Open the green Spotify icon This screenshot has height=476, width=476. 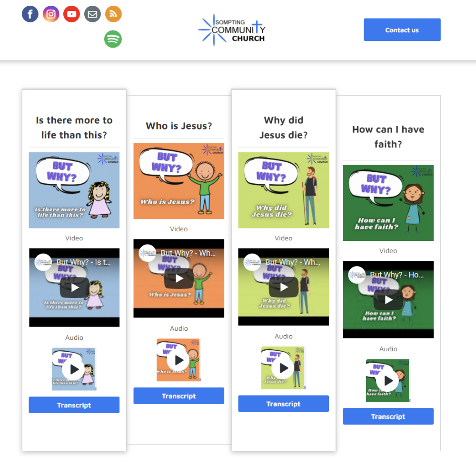pos(113,39)
